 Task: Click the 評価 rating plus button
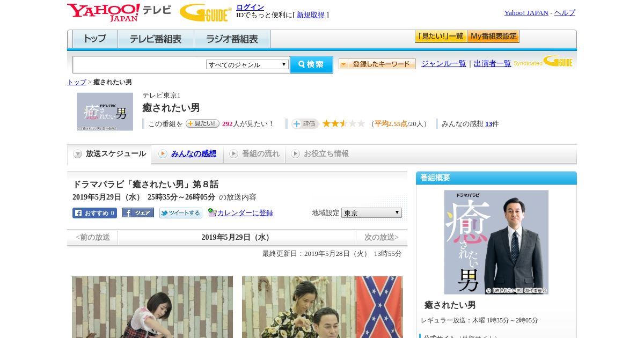pyautogui.click(x=305, y=124)
